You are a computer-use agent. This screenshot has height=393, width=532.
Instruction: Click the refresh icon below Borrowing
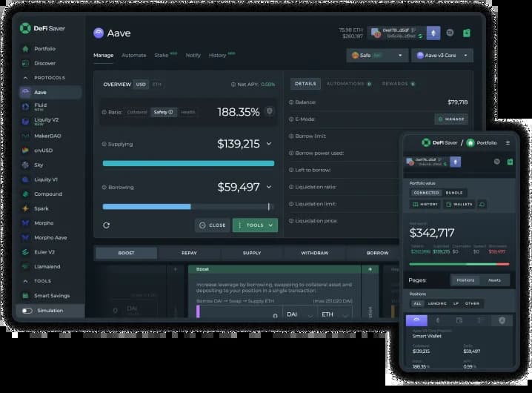106,225
